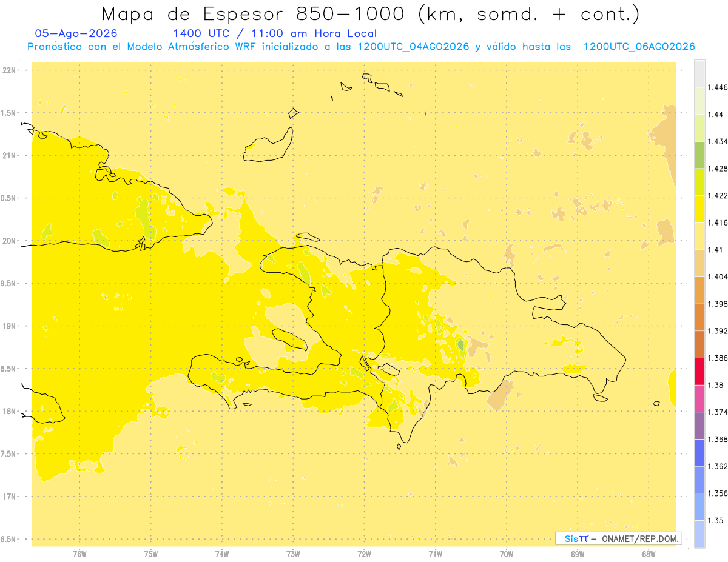Click the legend value "1.398"

[718, 304]
